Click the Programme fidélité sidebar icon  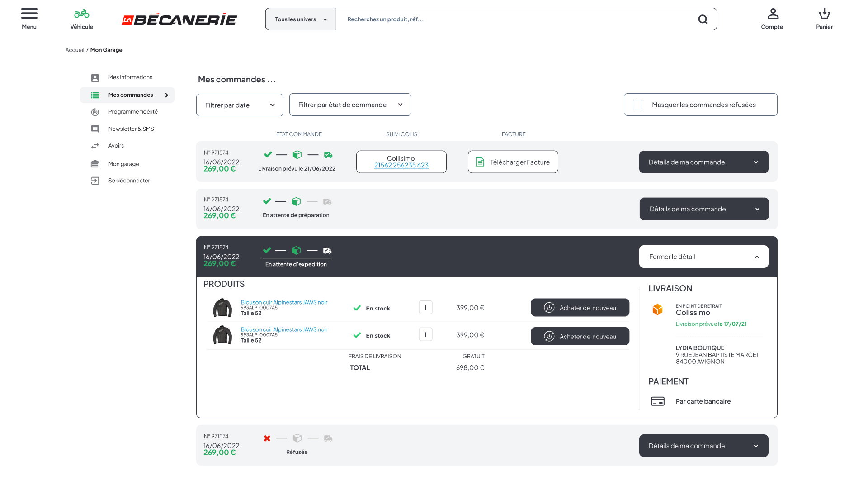point(95,112)
